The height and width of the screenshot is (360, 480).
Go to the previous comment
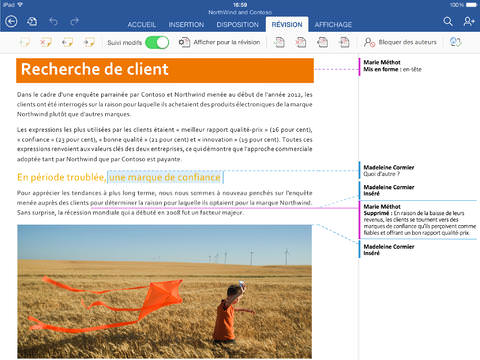67,42
